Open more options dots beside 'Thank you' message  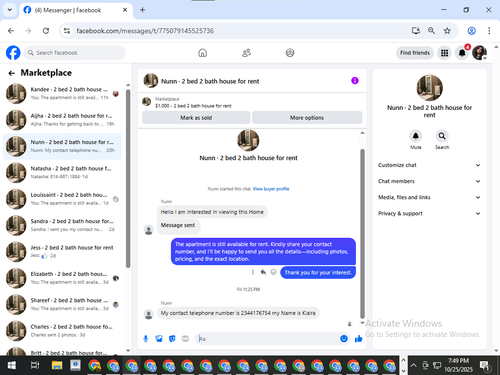[253, 272]
